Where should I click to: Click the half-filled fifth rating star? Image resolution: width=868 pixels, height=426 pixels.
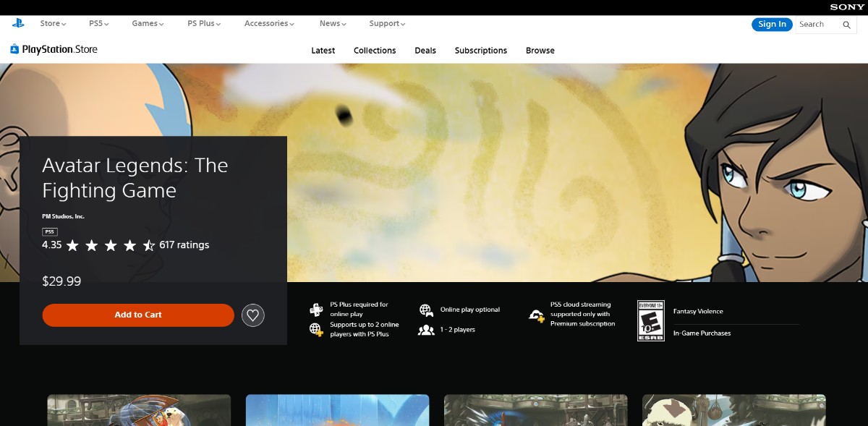(148, 245)
